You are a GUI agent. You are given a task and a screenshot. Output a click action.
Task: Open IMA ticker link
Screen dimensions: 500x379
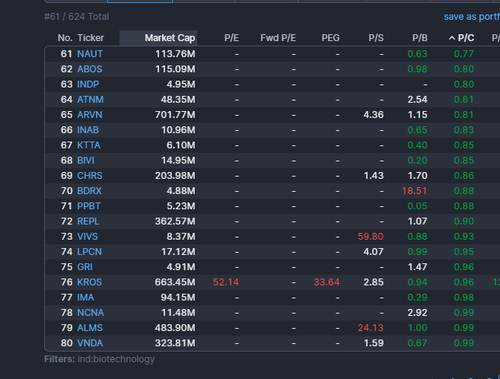(85, 297)
